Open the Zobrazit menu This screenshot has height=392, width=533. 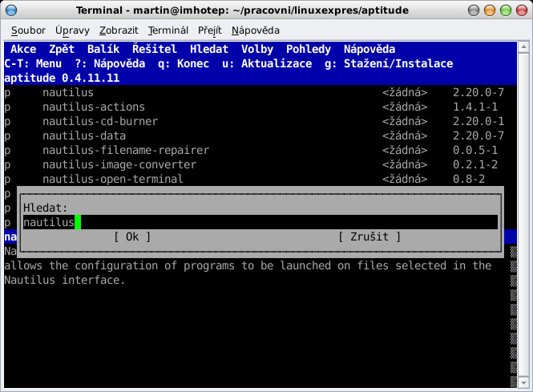tap(119, 30)
